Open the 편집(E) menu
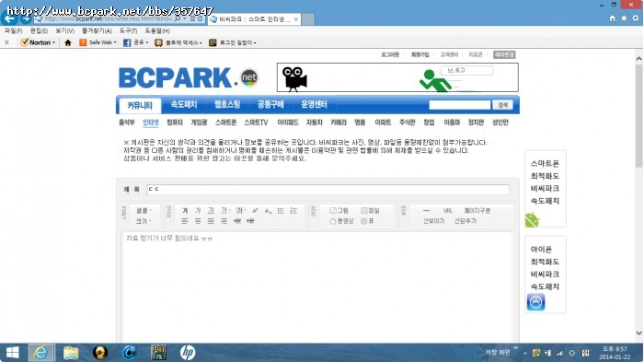This screenshot has height=362, width=644. (39, 30)
